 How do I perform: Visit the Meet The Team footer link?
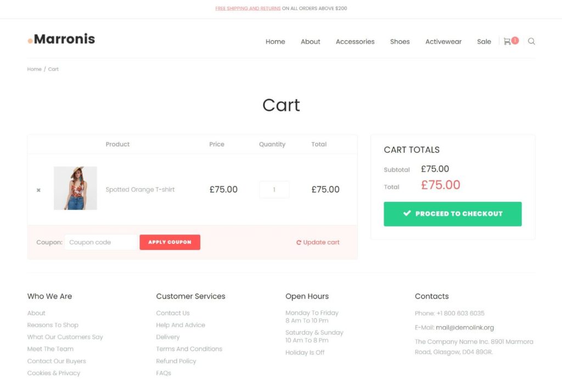pyautogui.click(x=50, y=349)
